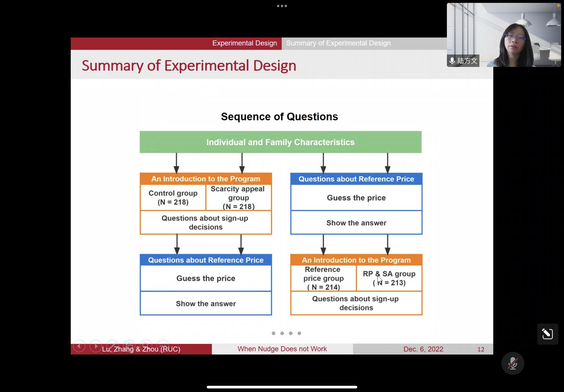
Task: Click the first slide progress dot
Action: coord(274,333)
